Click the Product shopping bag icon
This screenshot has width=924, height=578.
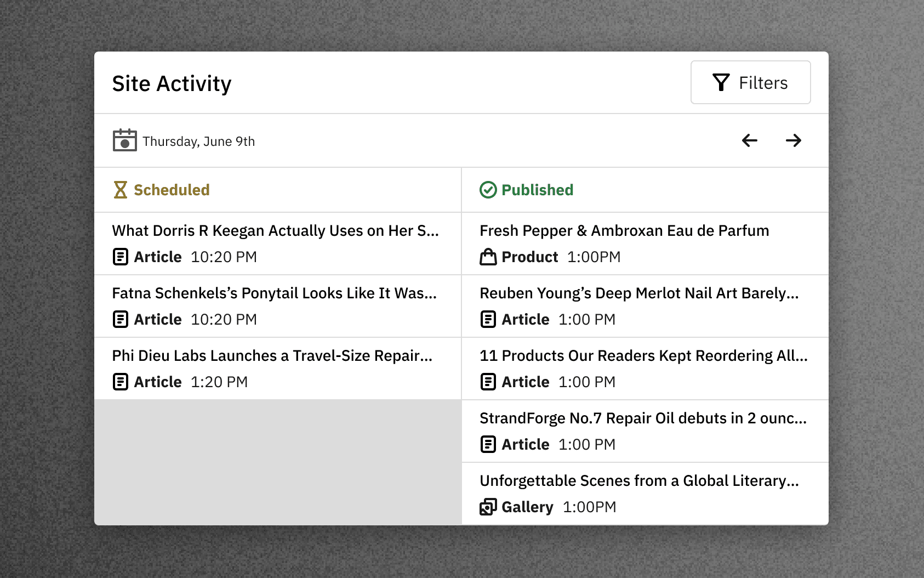pyautogui.click(x=488, y=257)
